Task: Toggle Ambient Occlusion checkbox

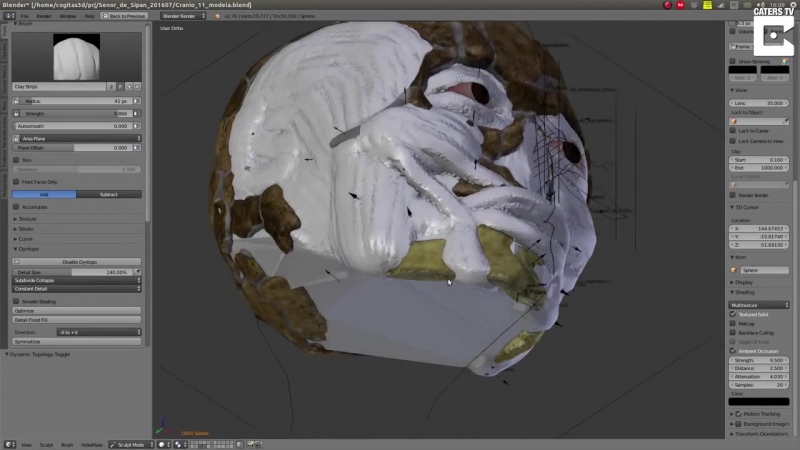Action: (733, 351)
